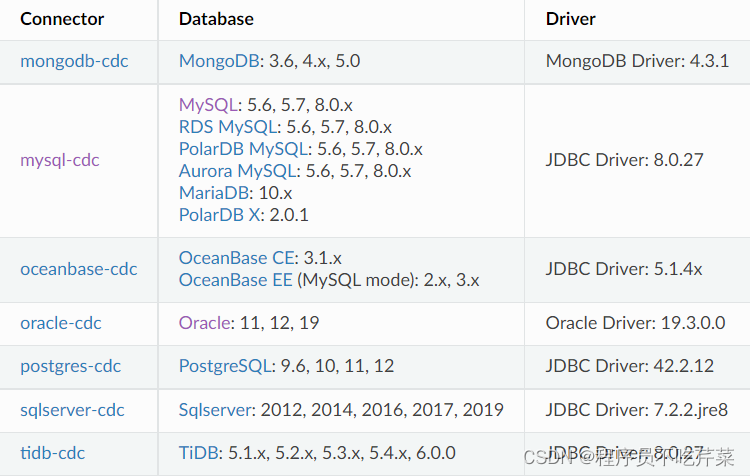
Task: Follow the PolarDB X link
Action: coord(220,215)
